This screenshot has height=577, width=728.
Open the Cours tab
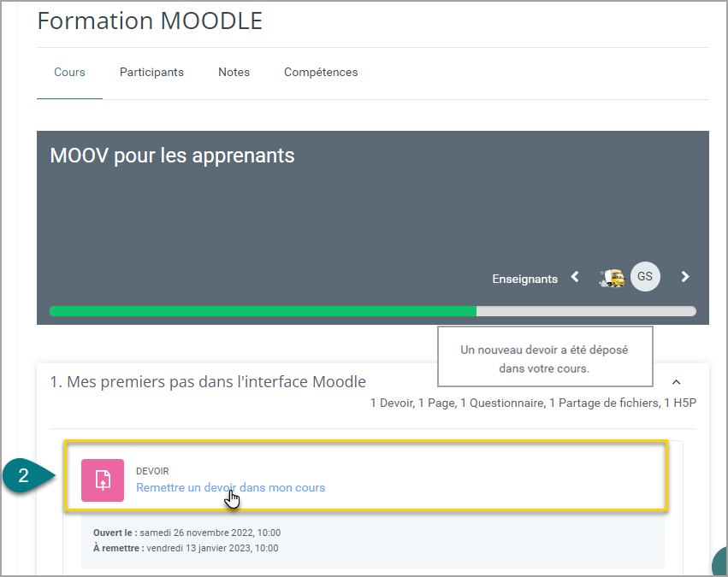69,73
